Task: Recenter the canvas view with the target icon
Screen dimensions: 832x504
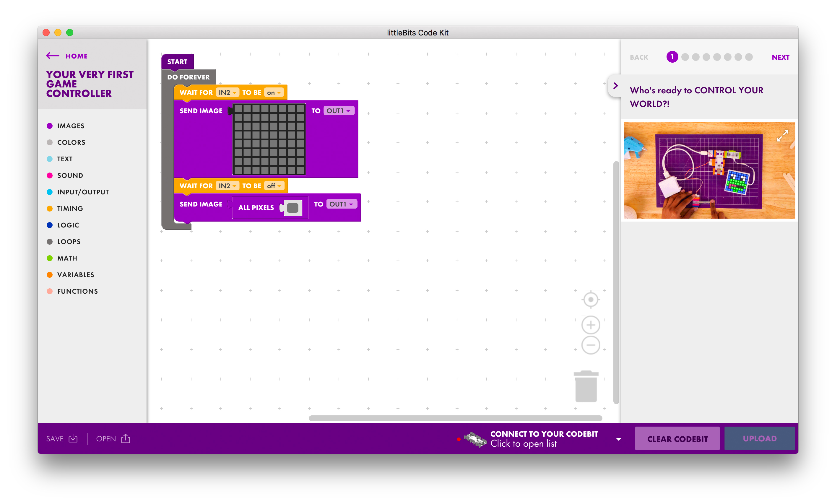Action: coord(590,299)
